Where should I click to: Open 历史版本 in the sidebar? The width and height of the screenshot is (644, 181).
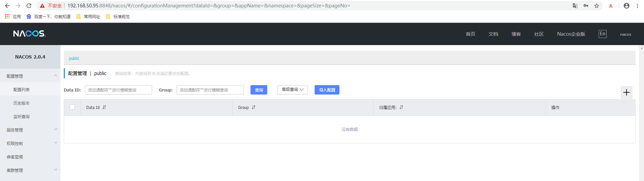[x=21, y=103]
